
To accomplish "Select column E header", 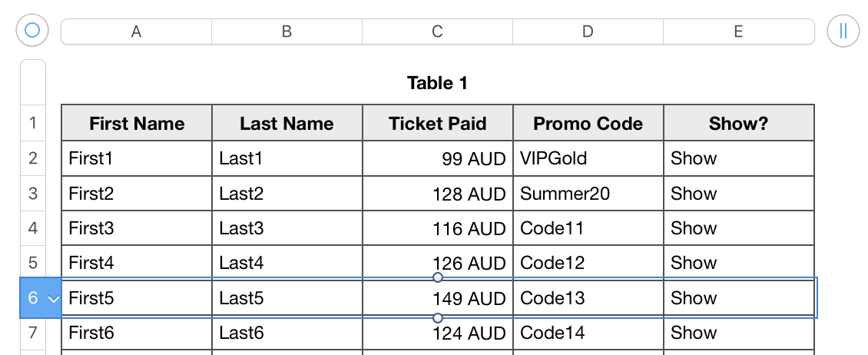I will (738, 32).
